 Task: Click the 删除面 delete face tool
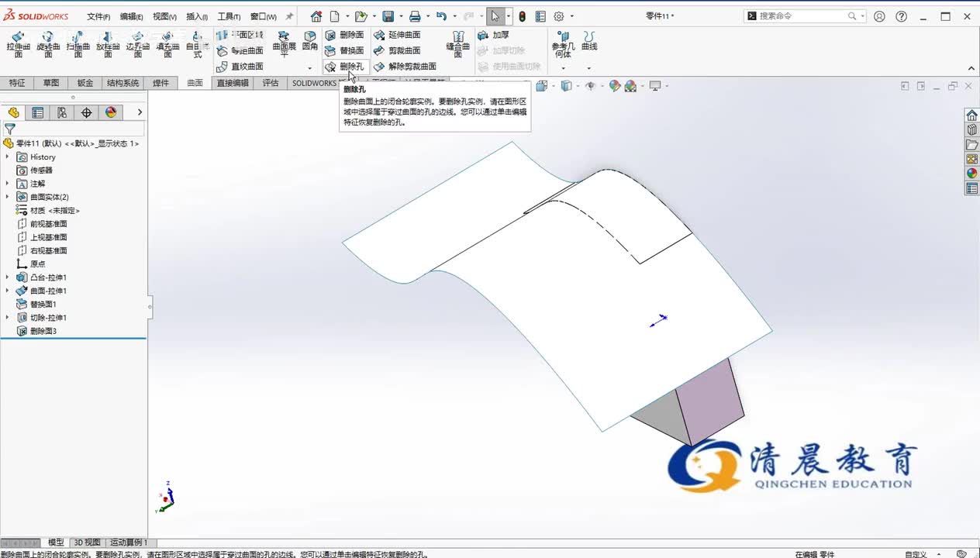click(344, 35)
